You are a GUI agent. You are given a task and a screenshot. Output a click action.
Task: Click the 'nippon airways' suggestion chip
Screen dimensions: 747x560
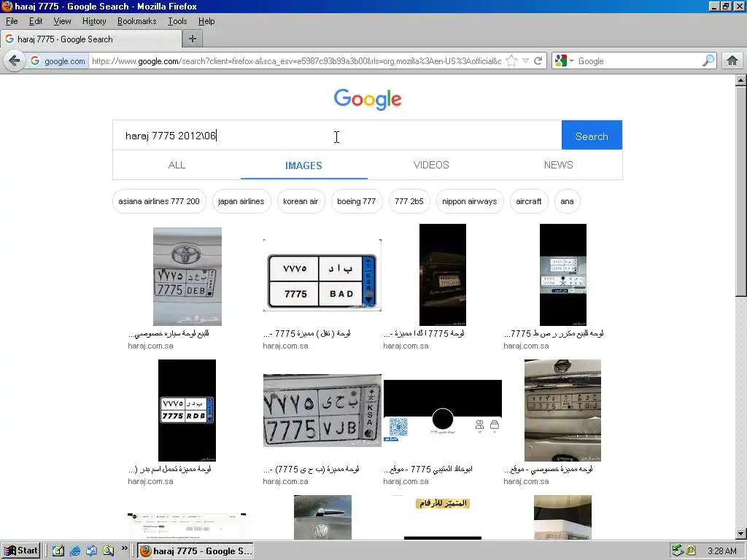pos(470,201)
